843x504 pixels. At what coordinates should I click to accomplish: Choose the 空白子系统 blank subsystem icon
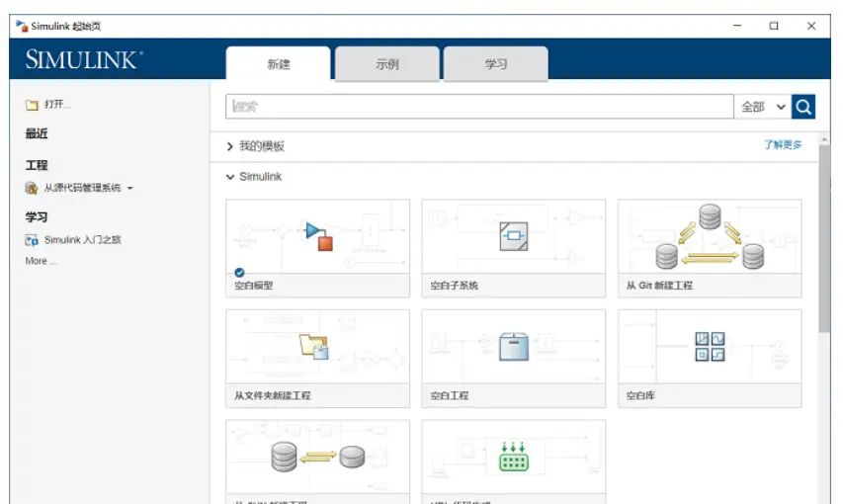click(x=514, y=236)
